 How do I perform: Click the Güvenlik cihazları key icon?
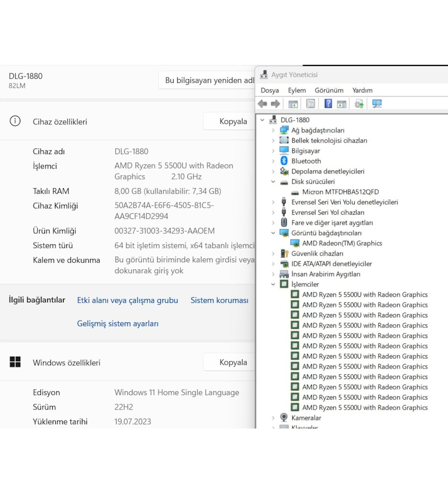click(284, 253)
